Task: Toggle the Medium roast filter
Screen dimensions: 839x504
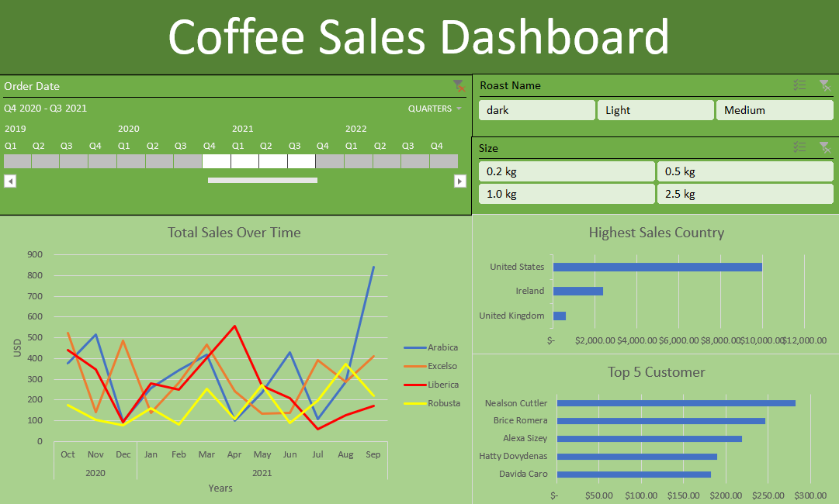Action: [774, 110]
